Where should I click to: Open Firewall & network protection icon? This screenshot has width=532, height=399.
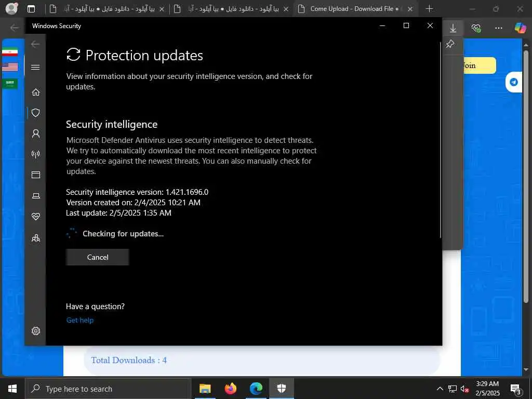point(36,154)
